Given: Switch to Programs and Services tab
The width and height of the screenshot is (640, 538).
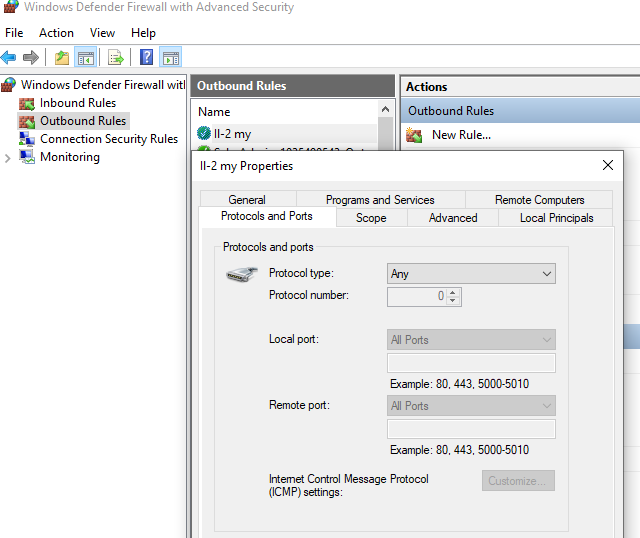Looking at the screenshot, I should 380,200.
